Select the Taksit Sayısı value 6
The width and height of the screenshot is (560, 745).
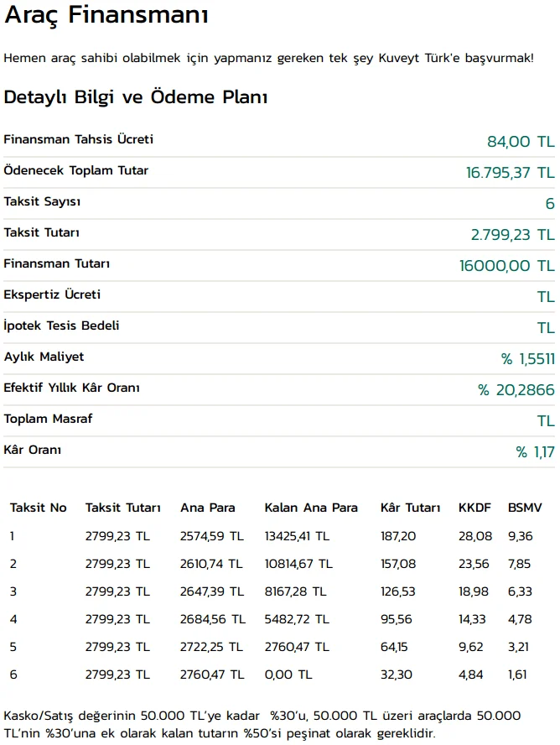point(550,203)
